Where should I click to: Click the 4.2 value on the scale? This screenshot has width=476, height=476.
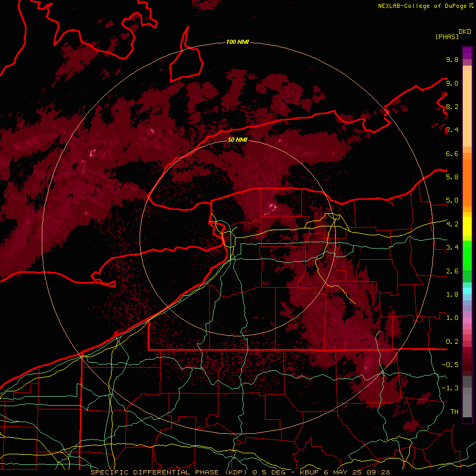[452, 224]
